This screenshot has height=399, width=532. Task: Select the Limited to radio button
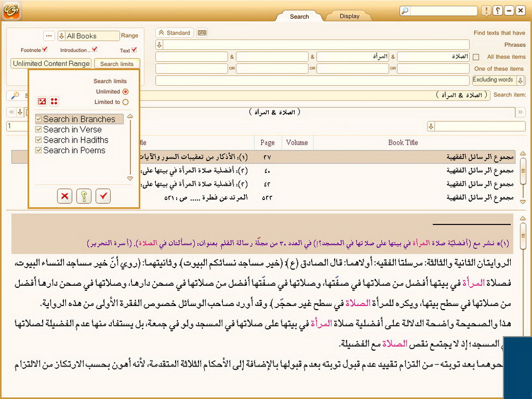click(126, 102)
